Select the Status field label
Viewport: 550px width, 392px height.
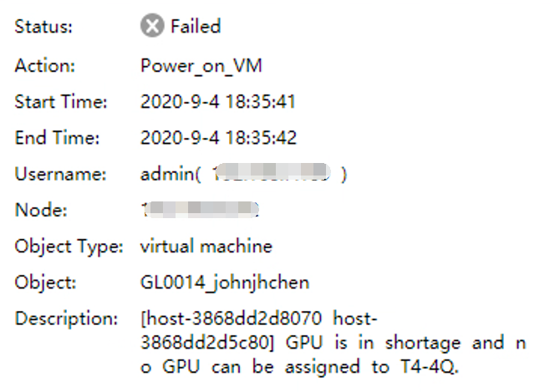[43, 27]
